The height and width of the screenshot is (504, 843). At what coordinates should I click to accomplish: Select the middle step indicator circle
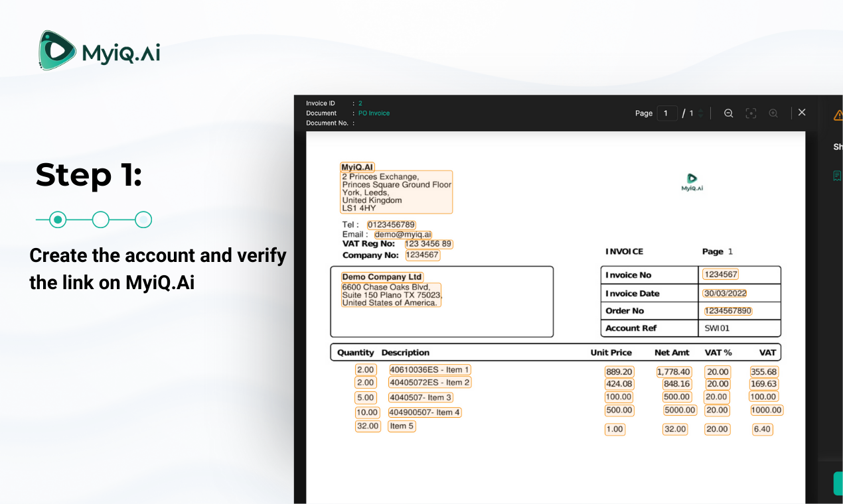click(x=101, y=220)
